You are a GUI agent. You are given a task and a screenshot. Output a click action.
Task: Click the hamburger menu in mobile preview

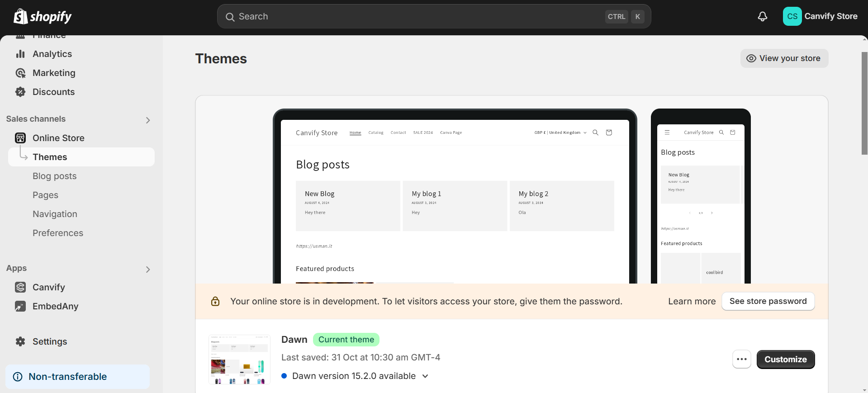(x=667, y=133)
